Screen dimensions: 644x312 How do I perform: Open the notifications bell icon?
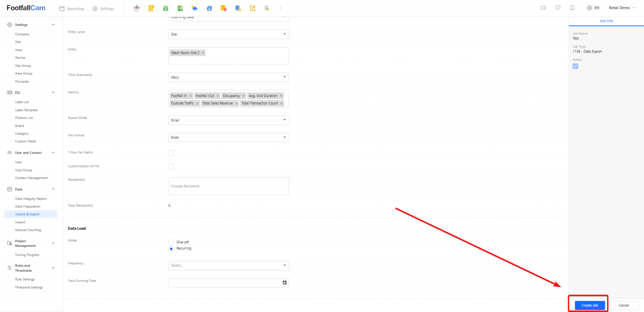click(572, 8)
